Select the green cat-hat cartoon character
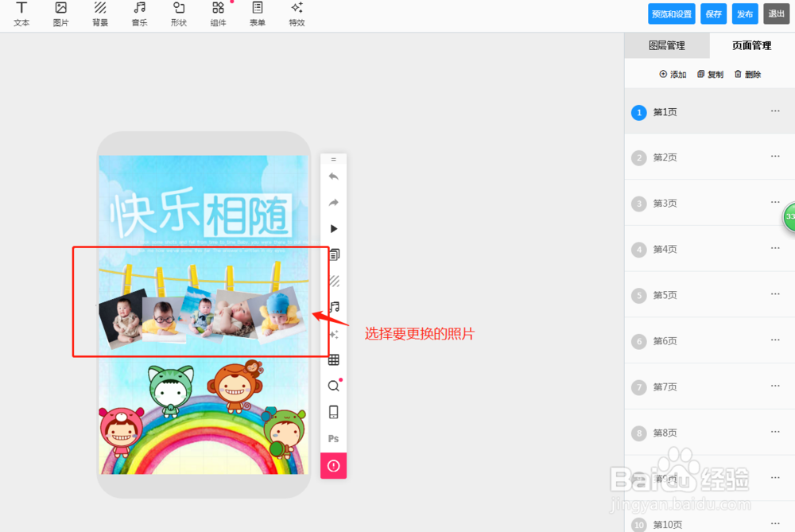Screen dimensions: 795x532 (172, 390)
